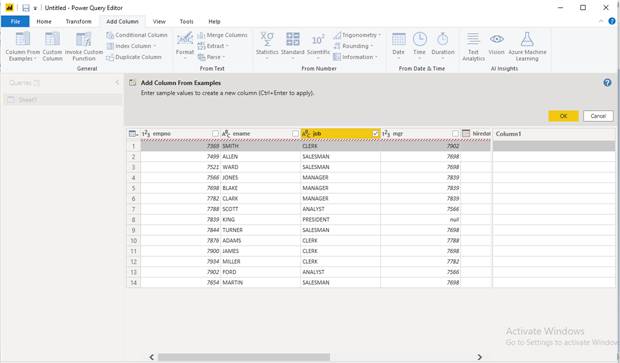Click the hiredate column header
The width and height of the screenshot is (620, 363).
(x=476, y=134)
